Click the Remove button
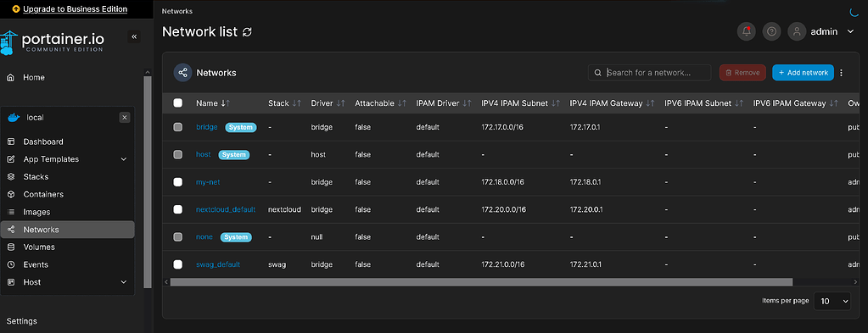This screenshot has width=868, height=333. point(742,73)
